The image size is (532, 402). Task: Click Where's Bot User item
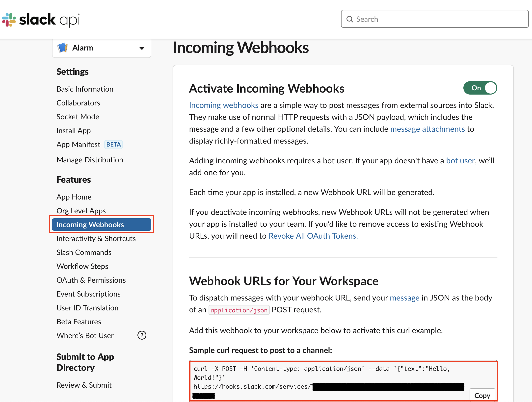tap(85, 335)
